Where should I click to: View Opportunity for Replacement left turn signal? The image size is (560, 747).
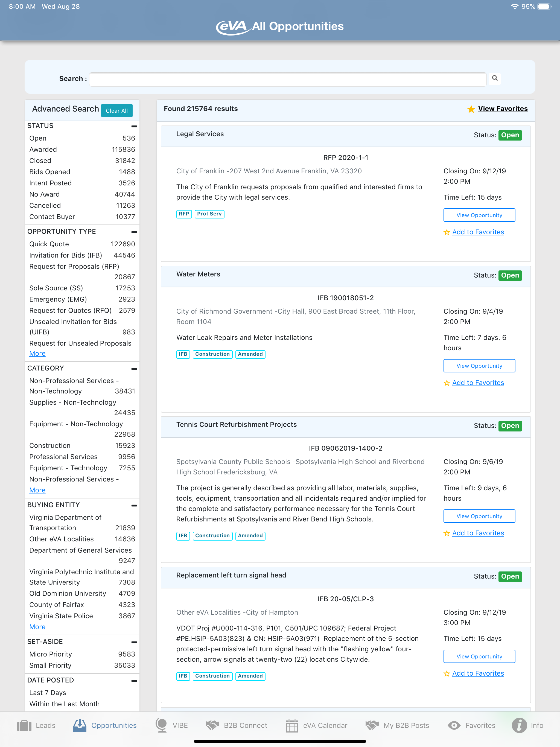point(479,656)
